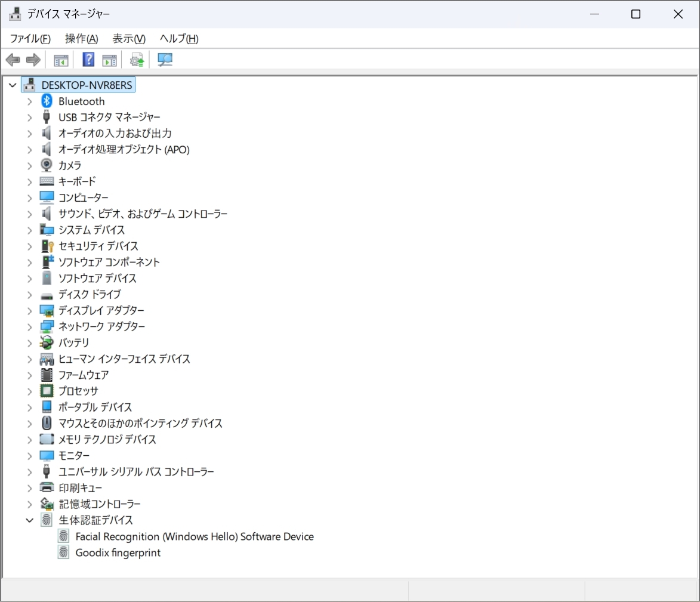Open the Help question mark toolbar icon
The height and width of the screenshot is (602, 700).
[x=88, y=59]
